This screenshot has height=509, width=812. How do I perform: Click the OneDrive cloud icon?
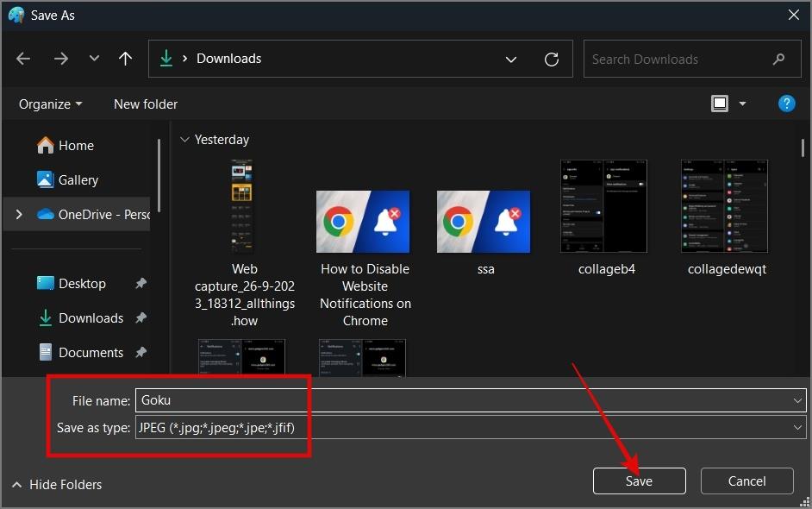click(x=45, y=214)
